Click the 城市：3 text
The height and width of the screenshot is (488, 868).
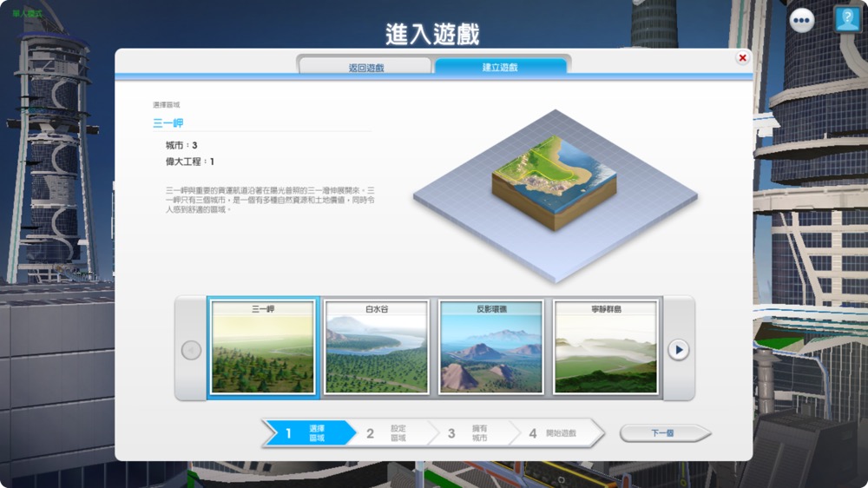click(x=181, y=145)
